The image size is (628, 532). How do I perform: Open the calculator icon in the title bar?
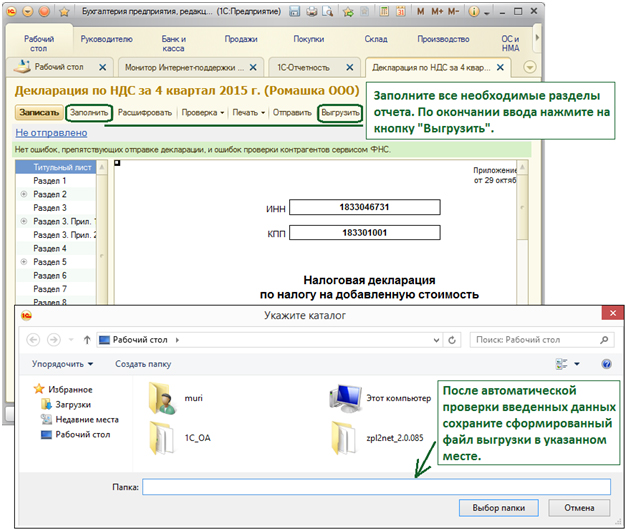(384, 12)
